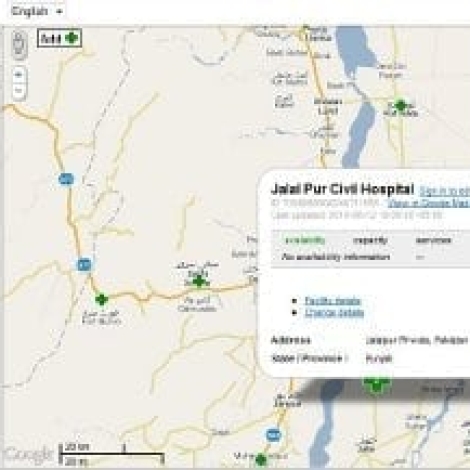Viewport: 470px width, 470px height.
Task: Click the Google logo on the map
Action: click(x=29, y=454)
